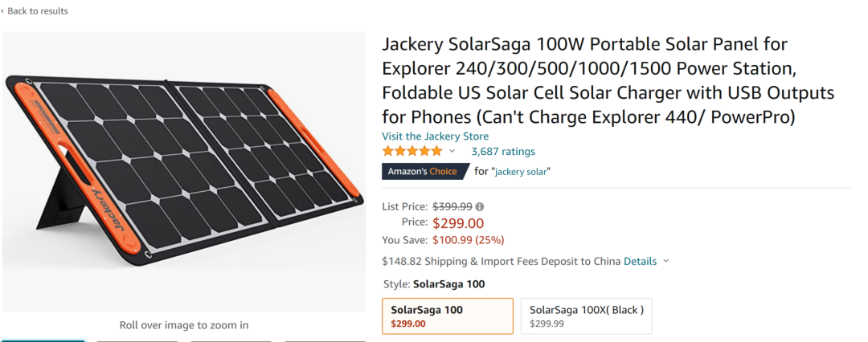
Task: Open the 3,687 ratings link
Action: (502, 151)
